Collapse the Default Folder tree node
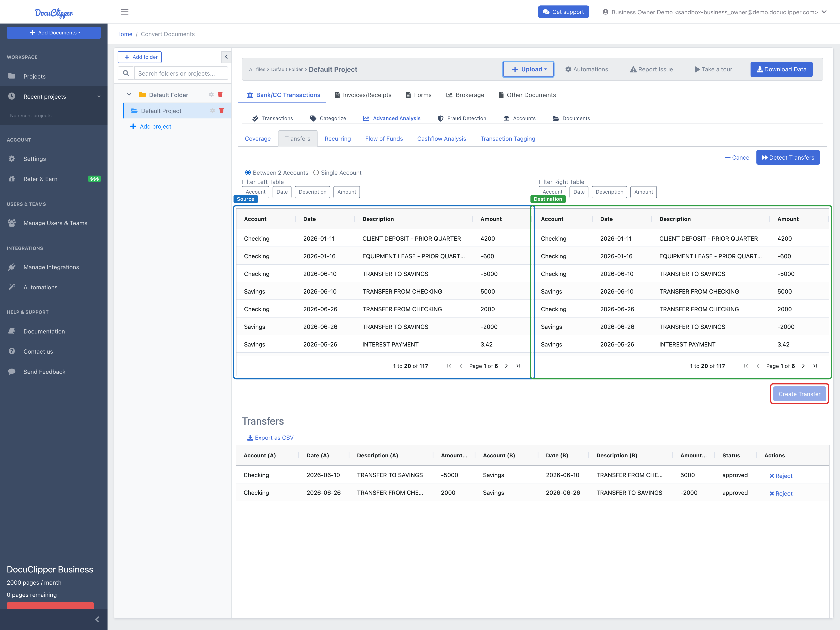Image resolution: width=840 pixels, height=630 pixels. coord(129,94)
